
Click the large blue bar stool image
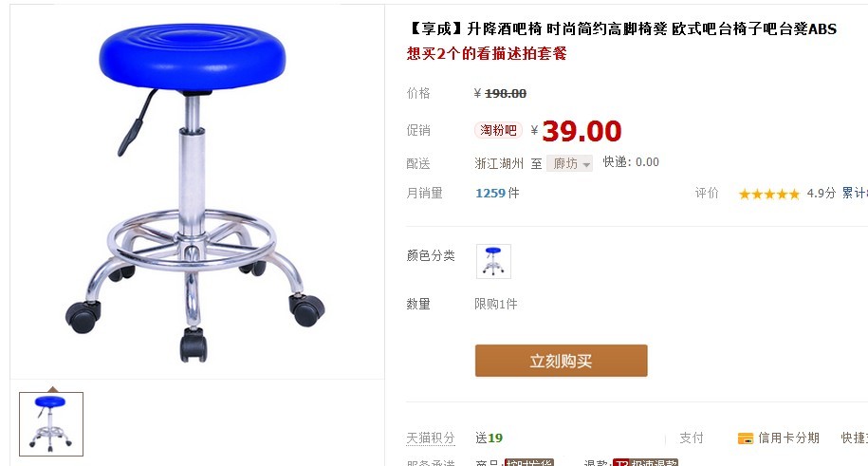(194, 193)
